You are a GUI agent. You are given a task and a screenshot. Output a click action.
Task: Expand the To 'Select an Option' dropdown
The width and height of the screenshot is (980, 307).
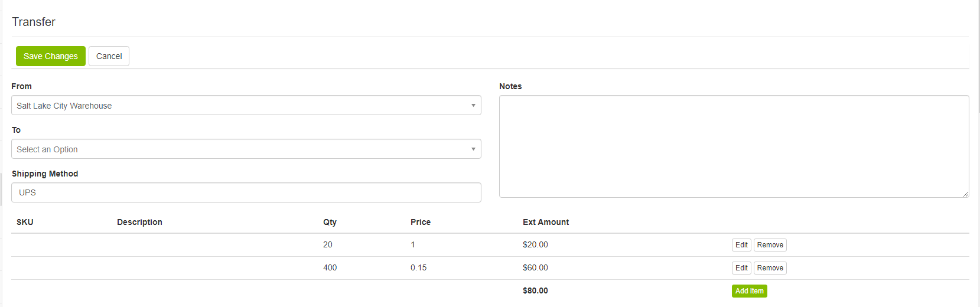(246, 149)
